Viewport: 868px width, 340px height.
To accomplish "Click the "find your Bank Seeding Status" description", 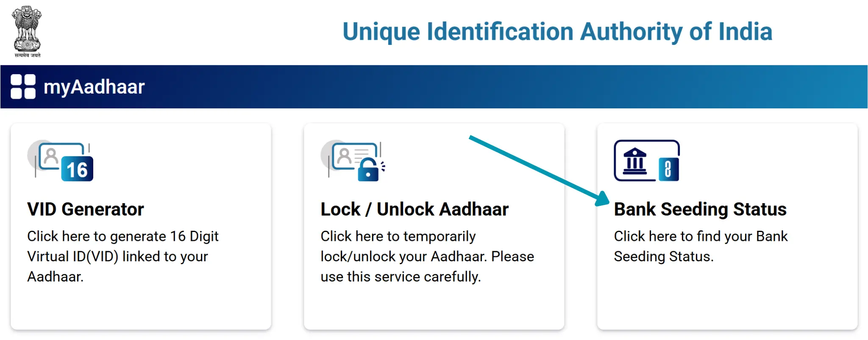I will 700,246.
